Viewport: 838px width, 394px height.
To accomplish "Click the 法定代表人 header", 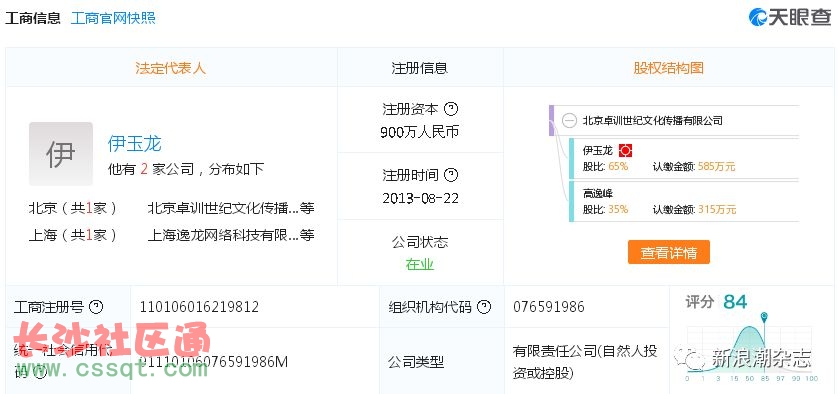I will point(170,68).
